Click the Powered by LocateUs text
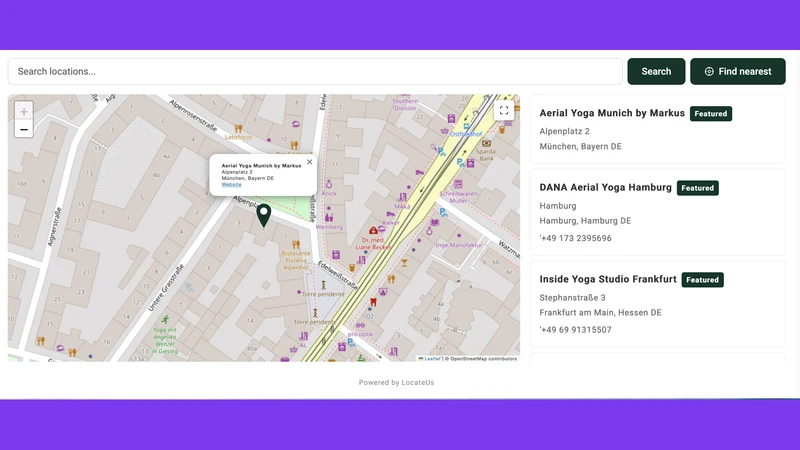This screenshot has width=800, height=450. (396, 383)
